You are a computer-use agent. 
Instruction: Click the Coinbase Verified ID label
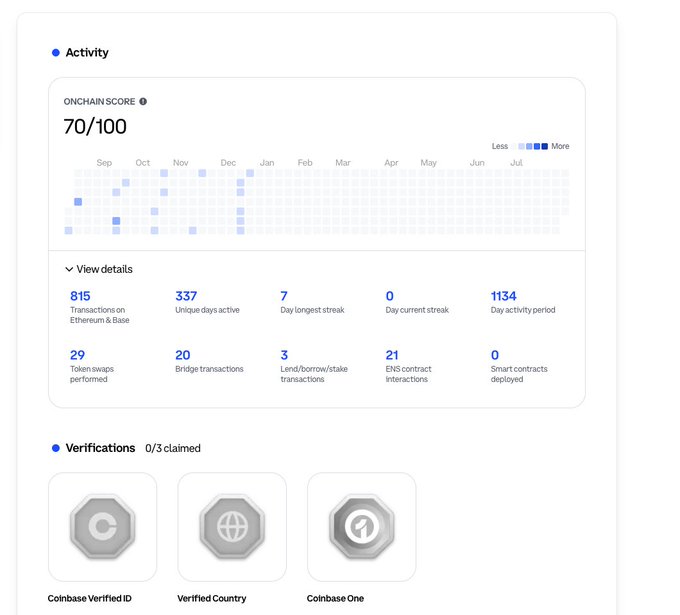(90, 599)
